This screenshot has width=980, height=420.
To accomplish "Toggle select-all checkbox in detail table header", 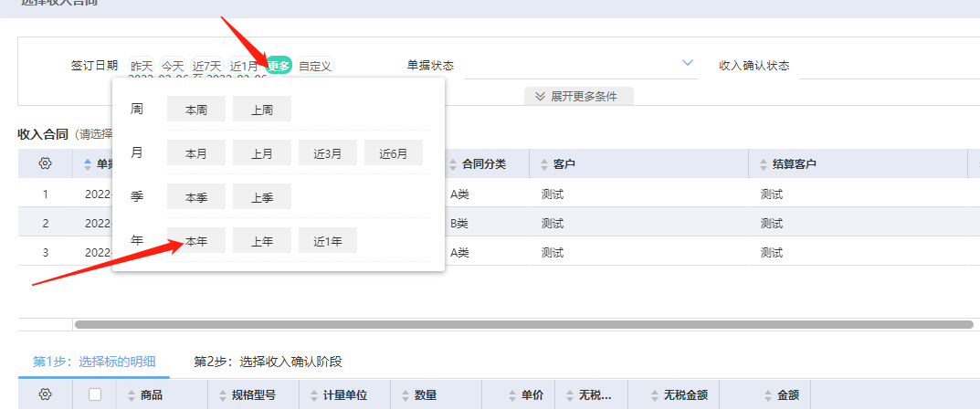I will pos(95,394).
